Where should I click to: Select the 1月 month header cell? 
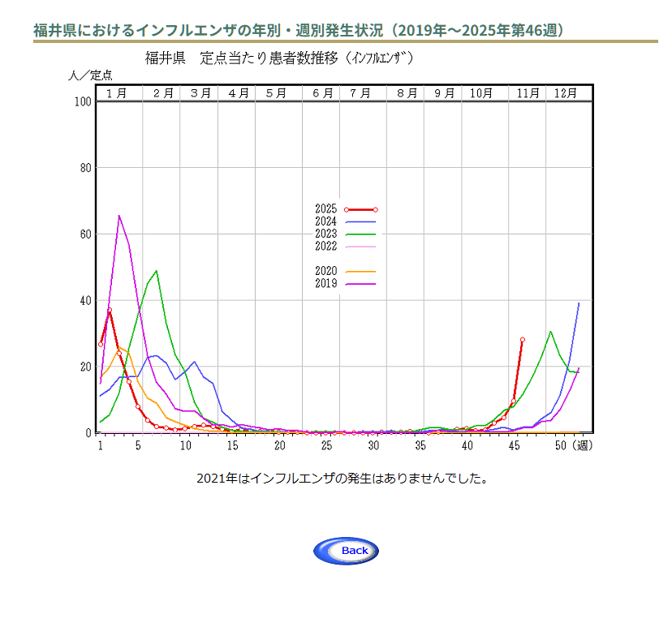pyautogui.click(x=117, y=93)
